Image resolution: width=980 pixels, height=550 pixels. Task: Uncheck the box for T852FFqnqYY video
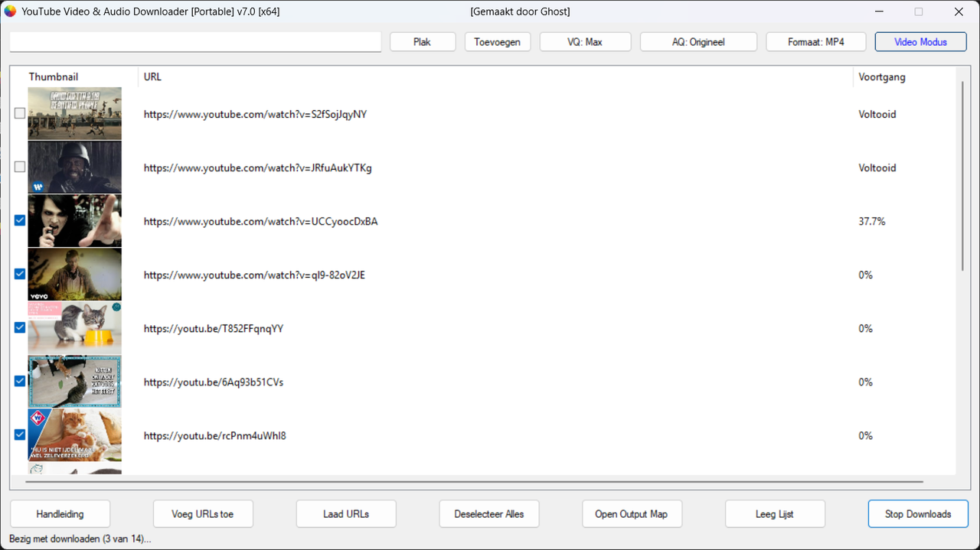20,327
